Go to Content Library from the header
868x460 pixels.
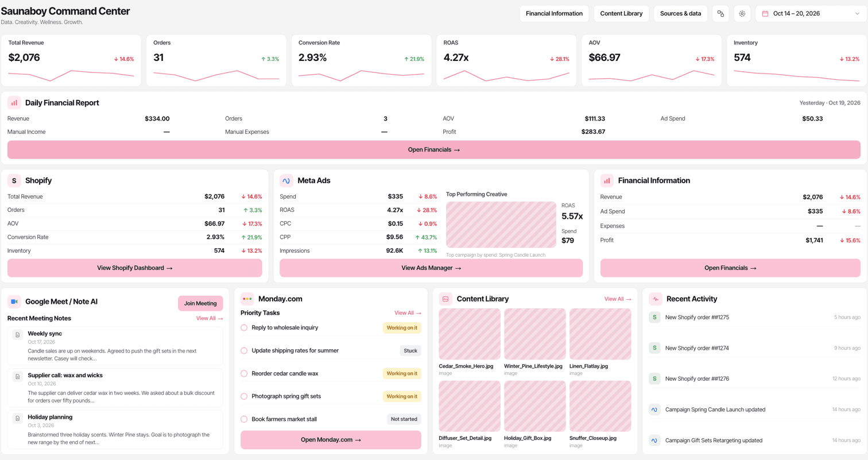click(622, 13)
